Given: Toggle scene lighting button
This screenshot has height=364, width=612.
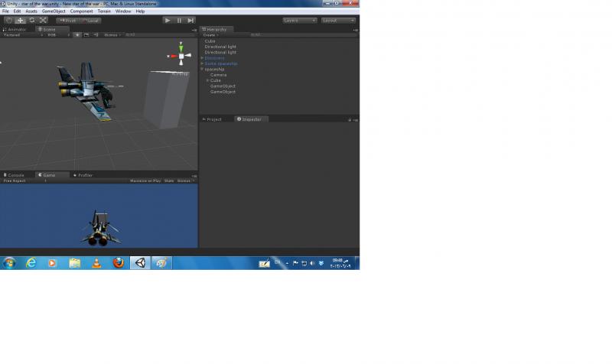Looking at the screenshot, I should tap(77, 35).
